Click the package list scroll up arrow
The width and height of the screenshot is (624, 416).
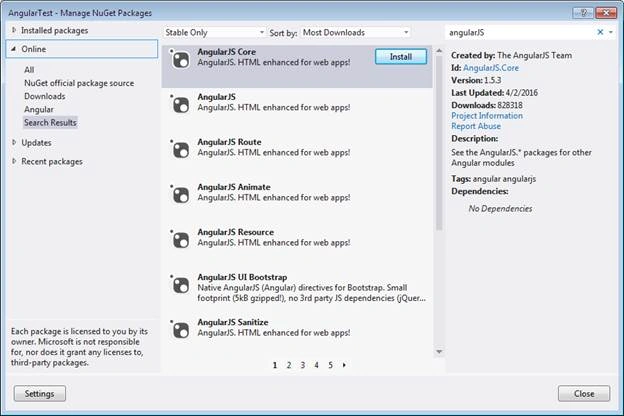439,51
